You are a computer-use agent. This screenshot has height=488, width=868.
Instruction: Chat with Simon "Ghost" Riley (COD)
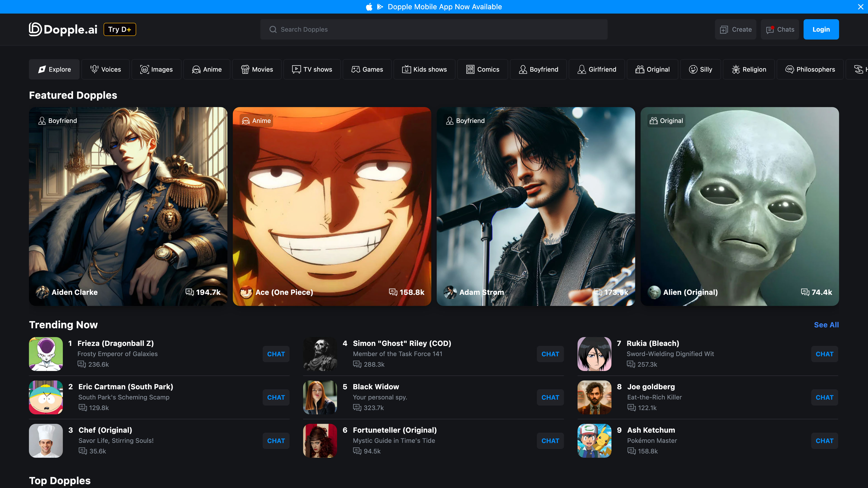pyautogui.click(x=550, y=354)
